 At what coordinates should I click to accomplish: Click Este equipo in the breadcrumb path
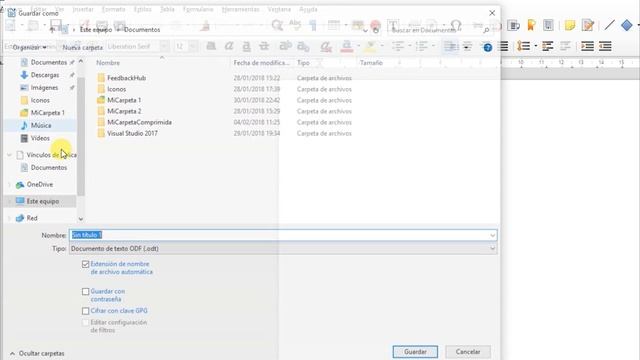(96, 30)
